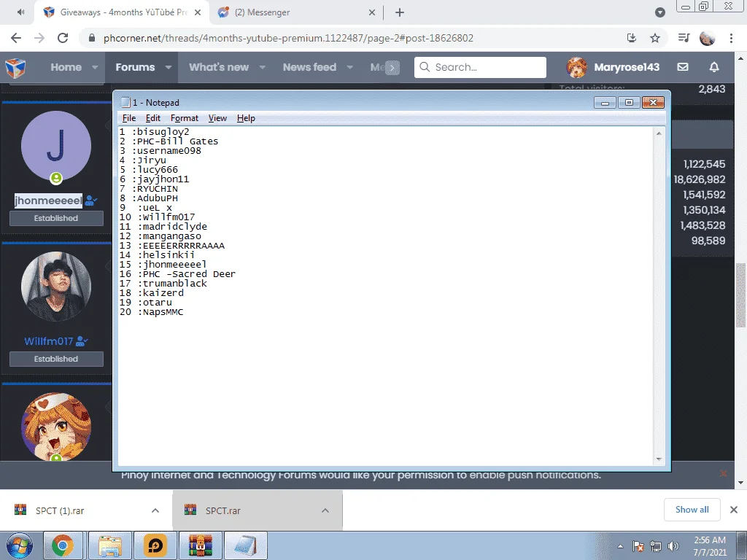This screenshot has width=747, height=560.
Task: Click the network icon in system tray
Action: [656, 546]
